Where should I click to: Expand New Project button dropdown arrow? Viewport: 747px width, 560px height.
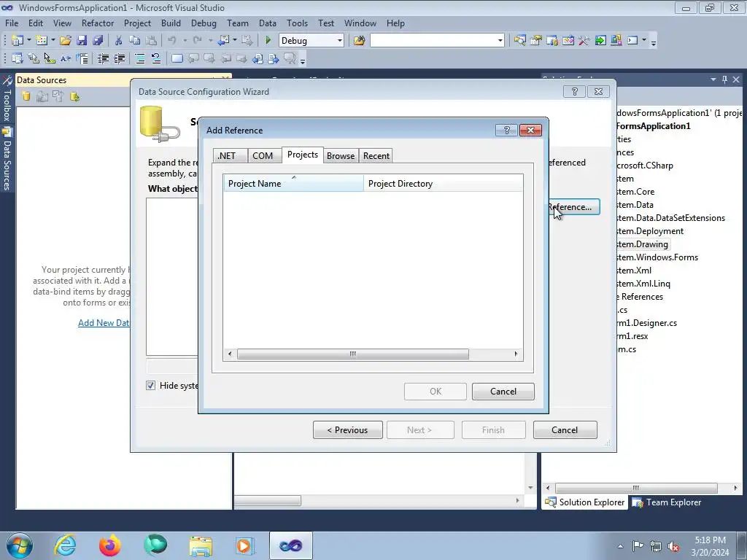point(29,41)
